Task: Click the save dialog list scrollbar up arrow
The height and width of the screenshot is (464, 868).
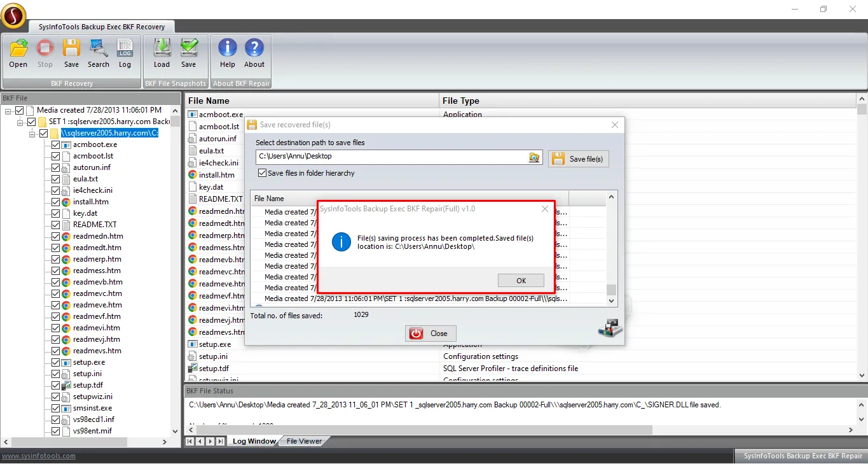Action: point(612,197)
